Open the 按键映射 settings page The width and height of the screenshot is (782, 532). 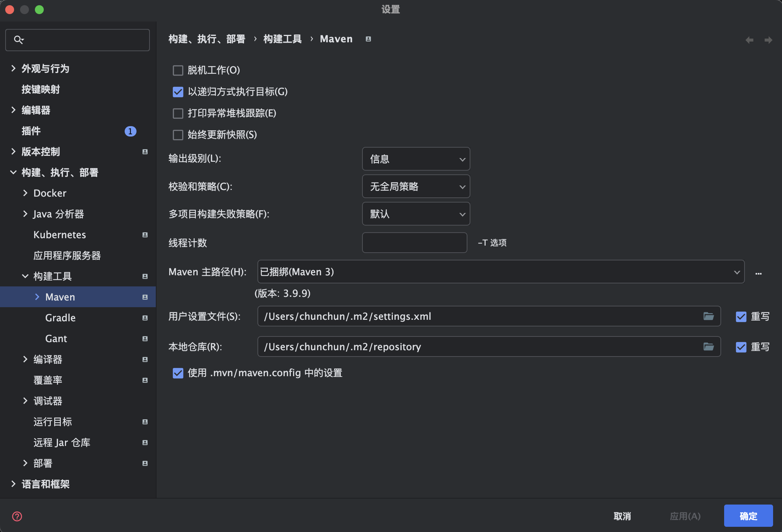click(x=41, y=89)
